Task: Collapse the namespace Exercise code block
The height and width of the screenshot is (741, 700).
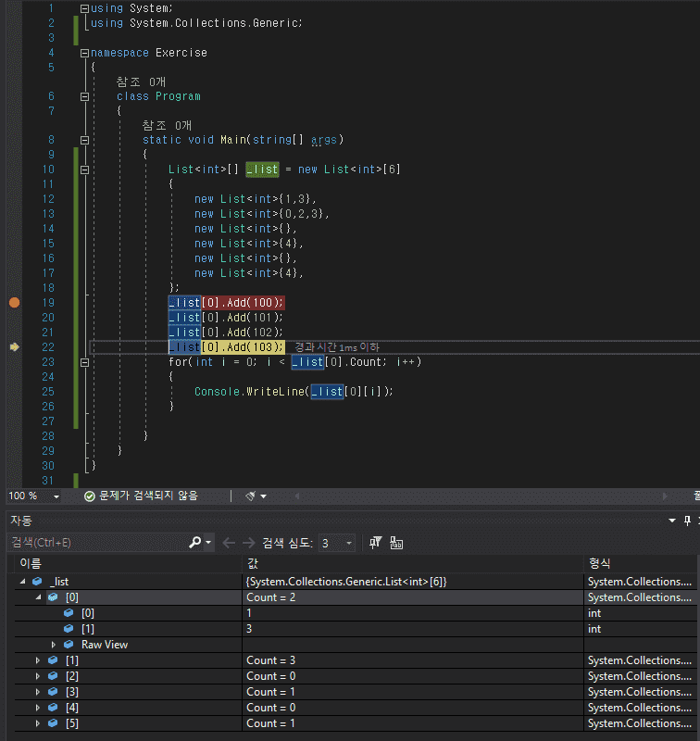Action: (x=84, y=53)
